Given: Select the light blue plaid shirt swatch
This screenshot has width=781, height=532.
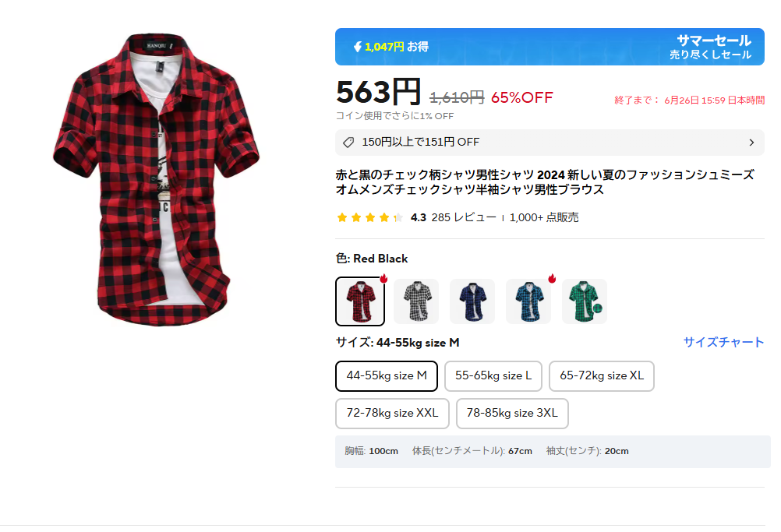Looking at the screenshot, I should tap(528, 301).
